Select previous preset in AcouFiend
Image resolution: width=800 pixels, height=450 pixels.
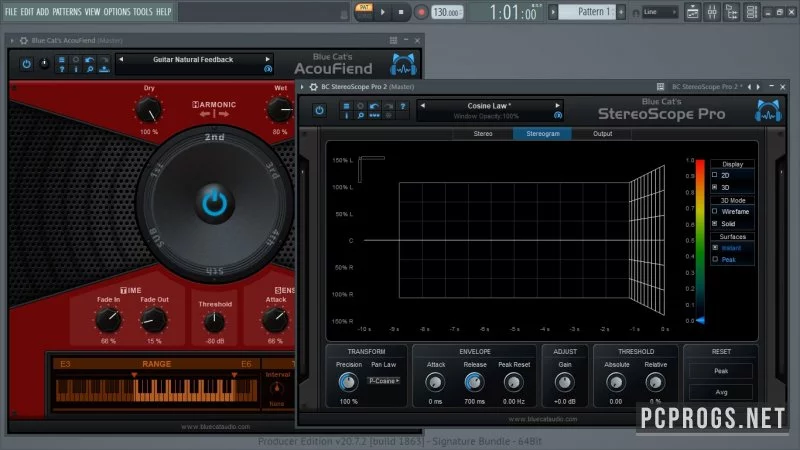[121, 59]
